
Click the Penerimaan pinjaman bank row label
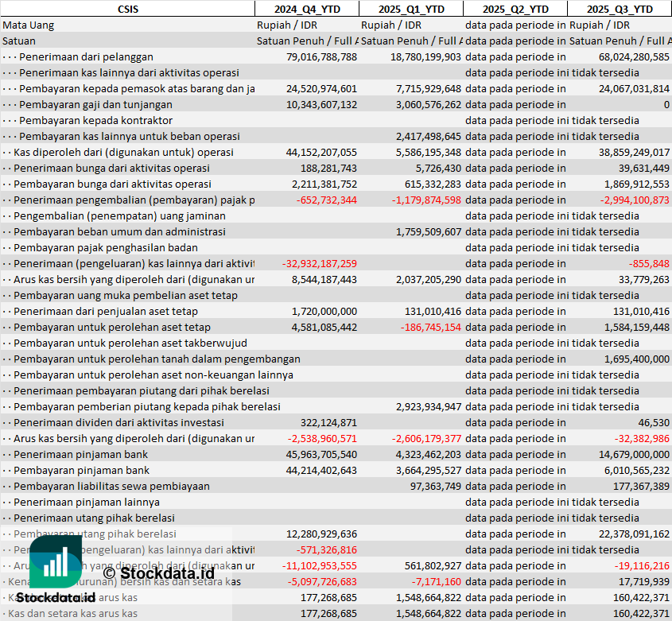click(81, 454)
